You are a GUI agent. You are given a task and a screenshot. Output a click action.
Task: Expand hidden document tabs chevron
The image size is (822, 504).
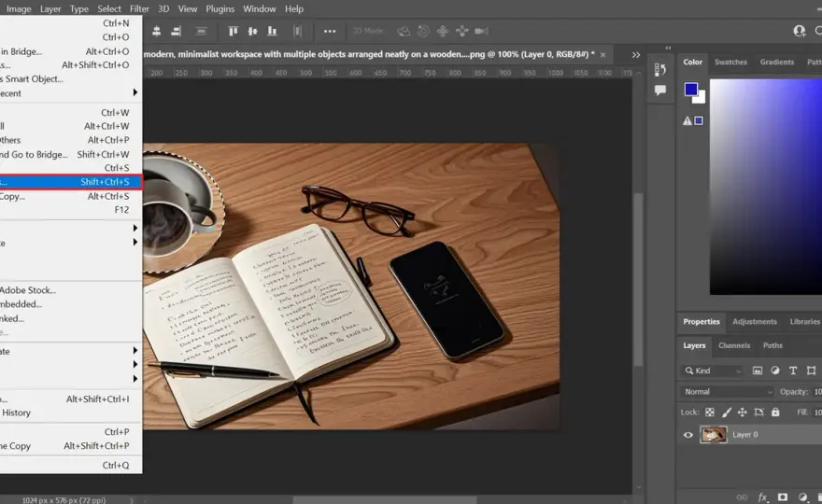click(x=636, y=55)
